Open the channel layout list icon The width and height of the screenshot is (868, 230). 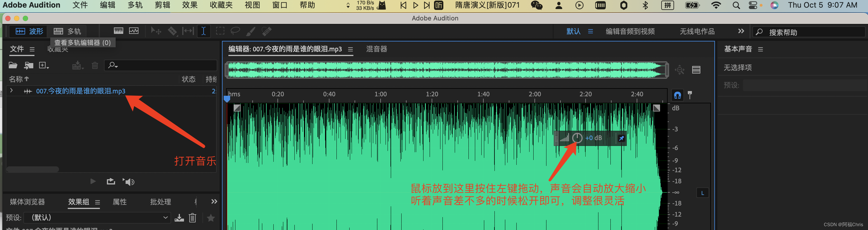pyautogui.click(x=696, y=70)
